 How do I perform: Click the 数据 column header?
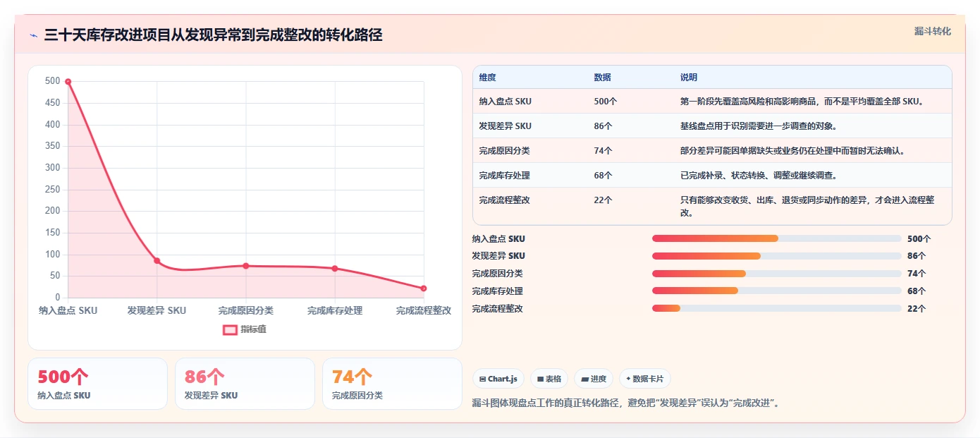coord(602,78)
